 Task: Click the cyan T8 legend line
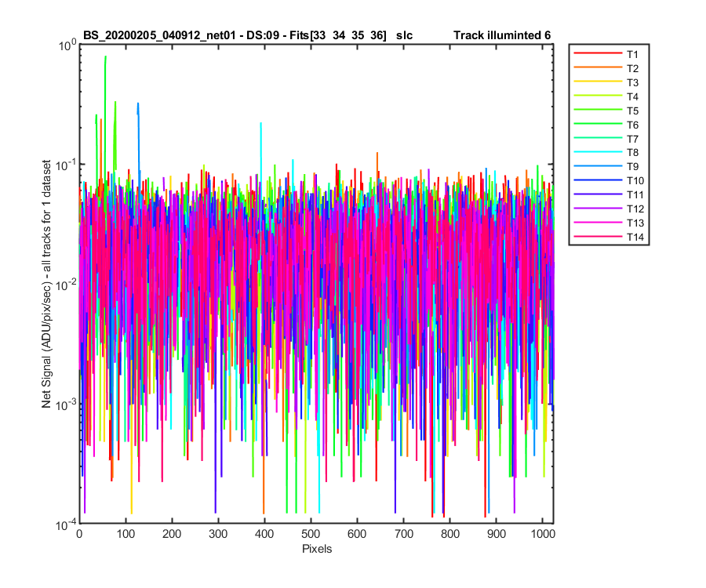point(598,151)
